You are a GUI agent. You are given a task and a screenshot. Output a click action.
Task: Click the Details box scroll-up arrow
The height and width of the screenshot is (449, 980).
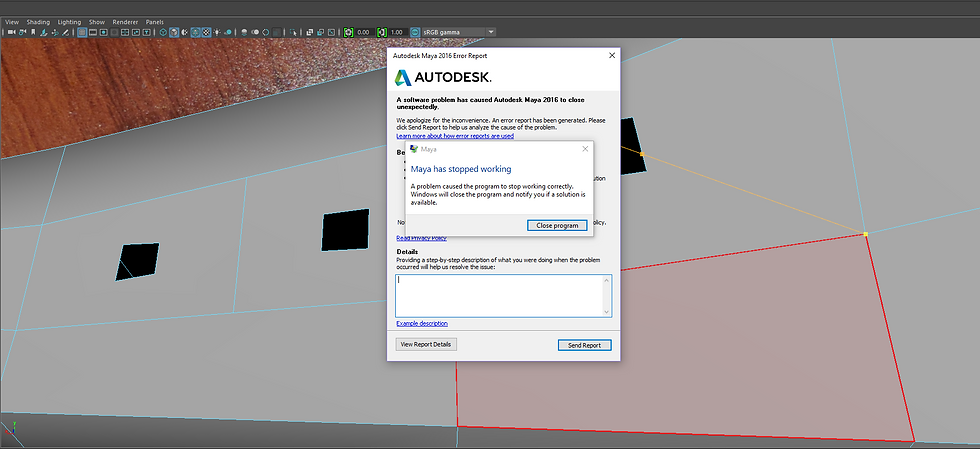coord(606,280)
